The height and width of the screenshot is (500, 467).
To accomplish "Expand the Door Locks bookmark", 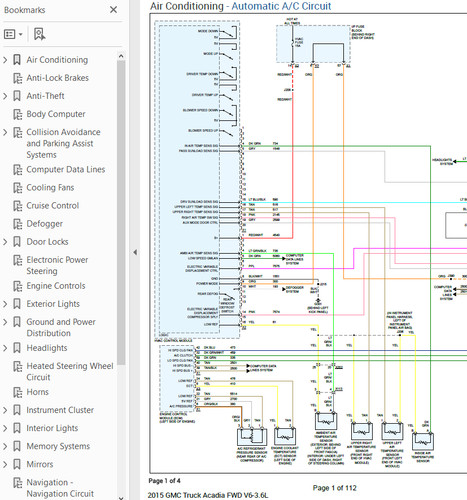I will (x=5, y=242).
